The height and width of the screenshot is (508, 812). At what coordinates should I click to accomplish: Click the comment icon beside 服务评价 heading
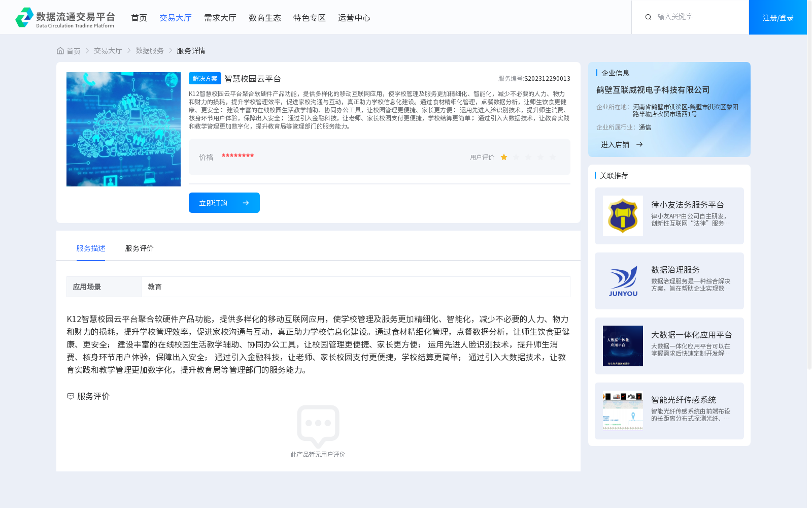tap(71, 396)
